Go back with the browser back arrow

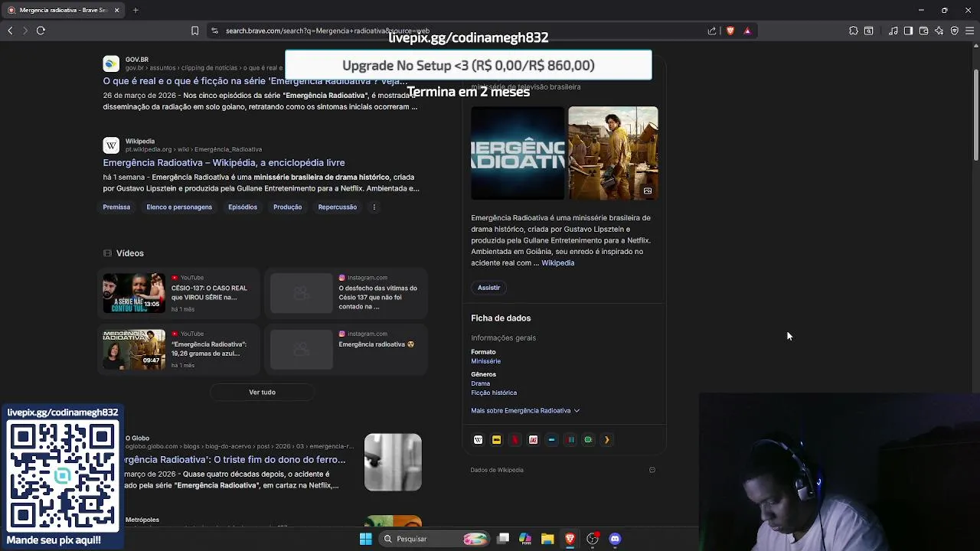[x=10, y=31]
